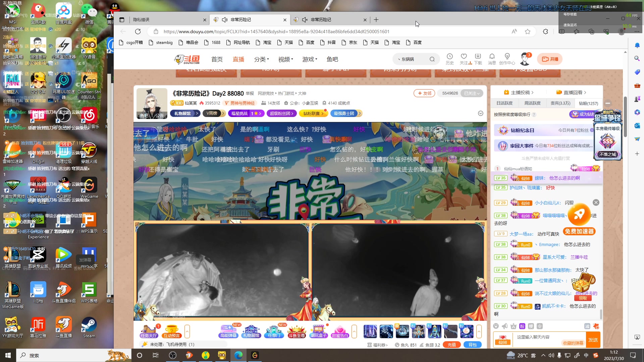This screenshot has height=362, width=644.
Task: Open the 消息 notification bell icon
Action: pos(492,59)
